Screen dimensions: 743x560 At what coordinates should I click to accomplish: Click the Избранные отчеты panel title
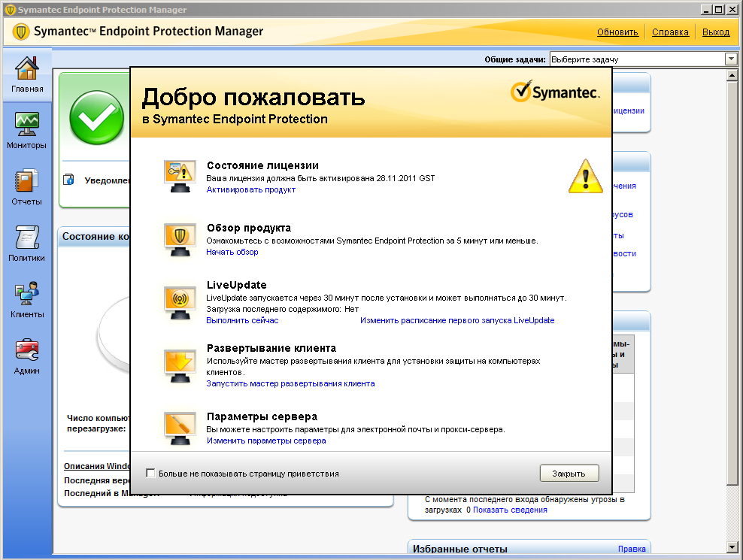pos(460,549)
